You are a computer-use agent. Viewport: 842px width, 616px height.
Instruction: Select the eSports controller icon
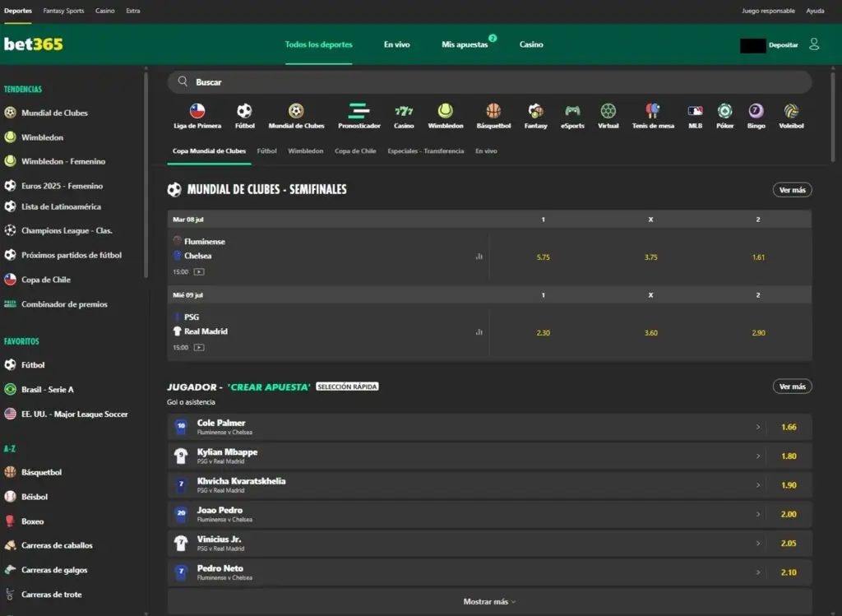click(x=572, y=112)
